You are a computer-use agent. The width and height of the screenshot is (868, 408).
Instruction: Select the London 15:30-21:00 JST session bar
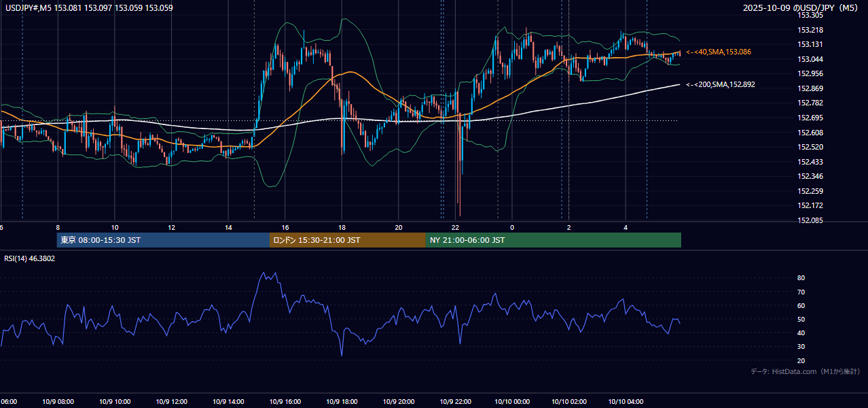348,240
